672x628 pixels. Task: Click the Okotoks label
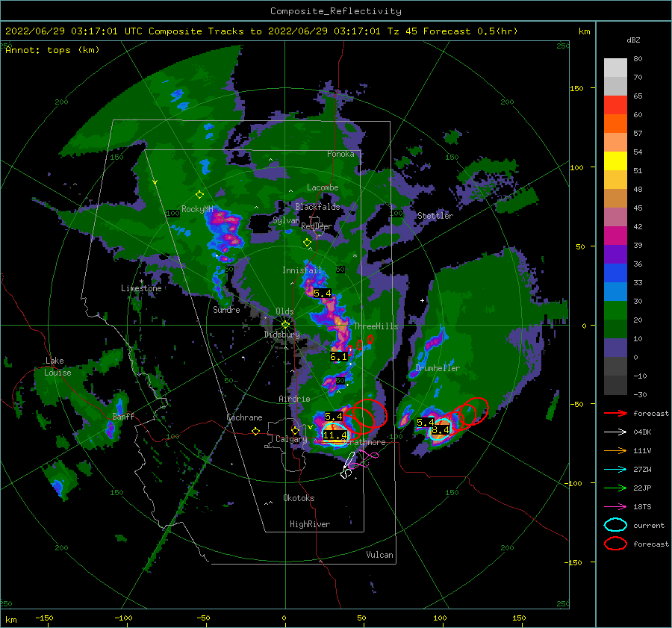click(x=299, y=498)
